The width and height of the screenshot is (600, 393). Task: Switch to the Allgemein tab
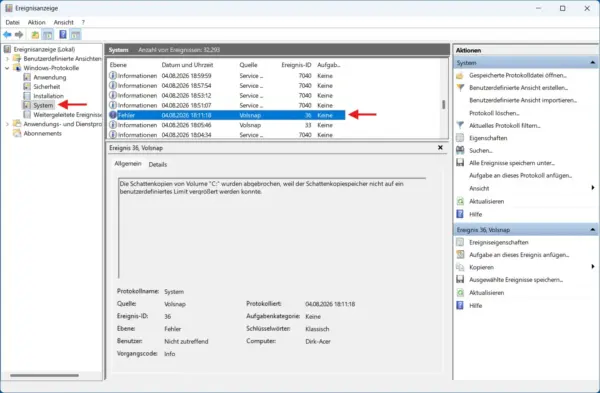pyautogui.click(x=128, y=164)
